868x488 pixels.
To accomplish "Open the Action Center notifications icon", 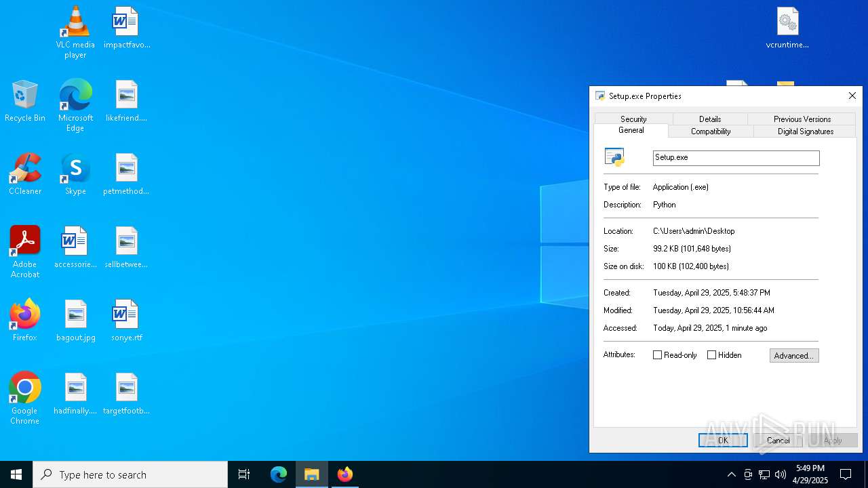I will click(846, 474).
